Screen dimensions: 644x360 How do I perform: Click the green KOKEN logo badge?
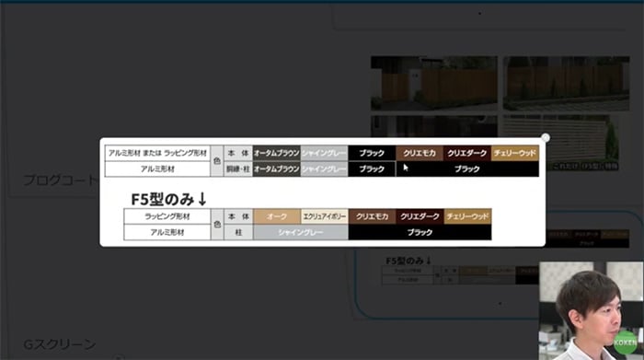click(625, 342)
